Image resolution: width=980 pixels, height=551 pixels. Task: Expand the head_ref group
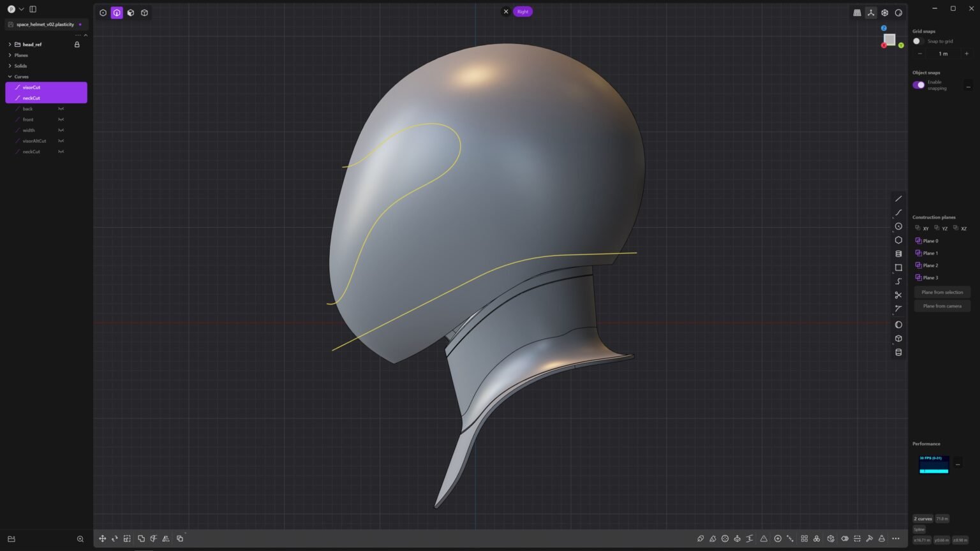[x=10, y=45]
